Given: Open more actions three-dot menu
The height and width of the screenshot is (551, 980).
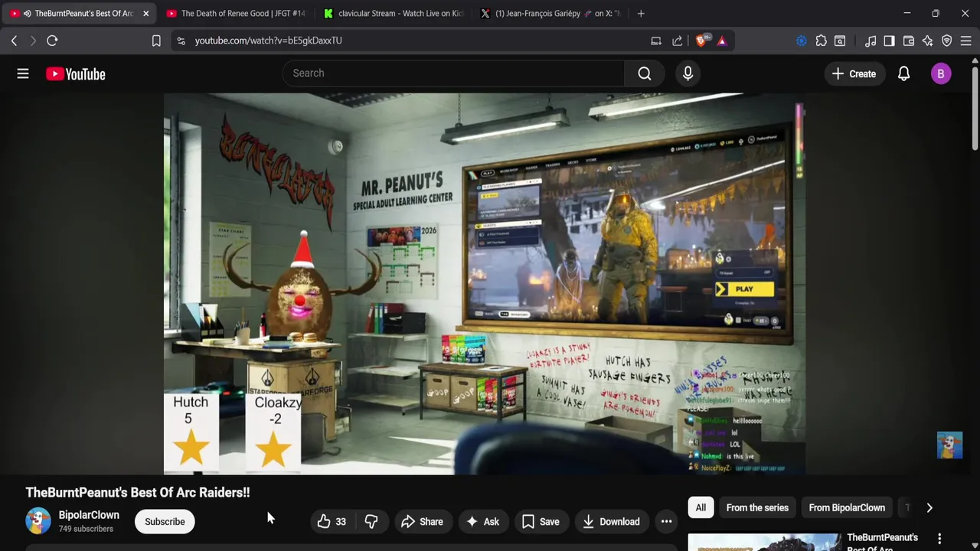Looking at the screenshot, I should (666, 522).
